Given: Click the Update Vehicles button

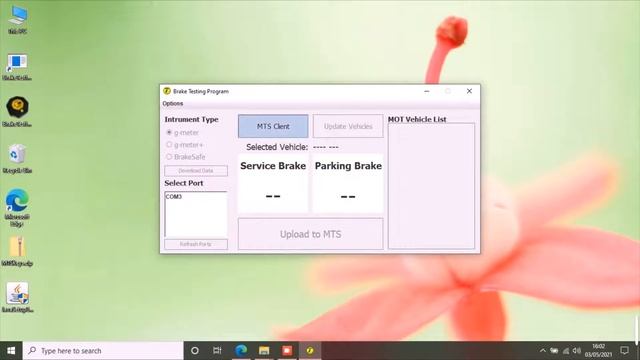Looking at the screenshot, I should [348, 127].
